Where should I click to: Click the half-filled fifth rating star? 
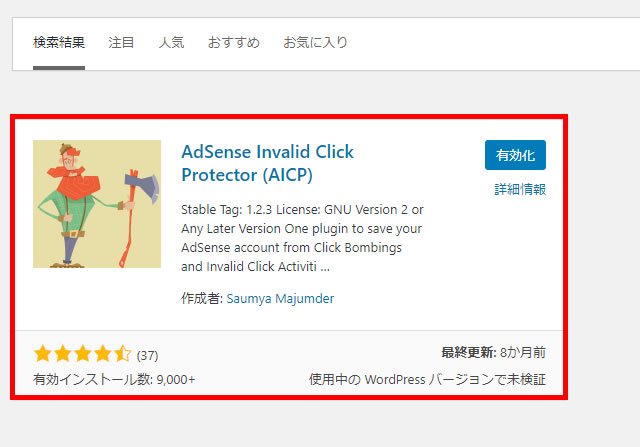122,354
